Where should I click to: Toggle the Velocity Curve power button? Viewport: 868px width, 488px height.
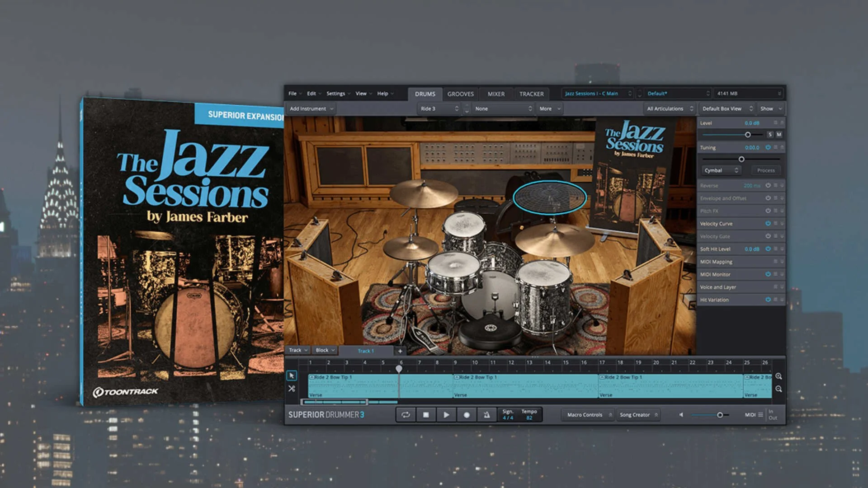[x=767, y=223]
